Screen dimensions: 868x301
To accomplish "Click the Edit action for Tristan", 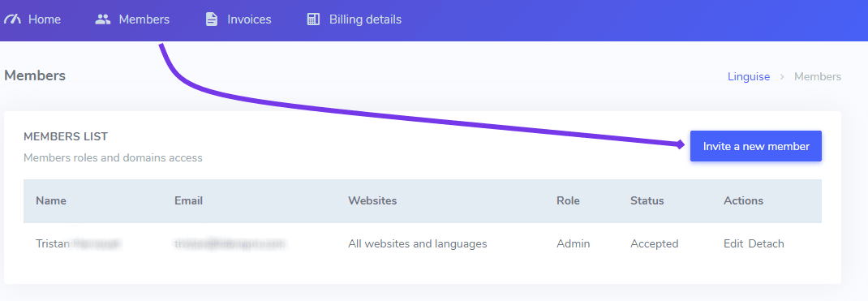I will point(733,243).
